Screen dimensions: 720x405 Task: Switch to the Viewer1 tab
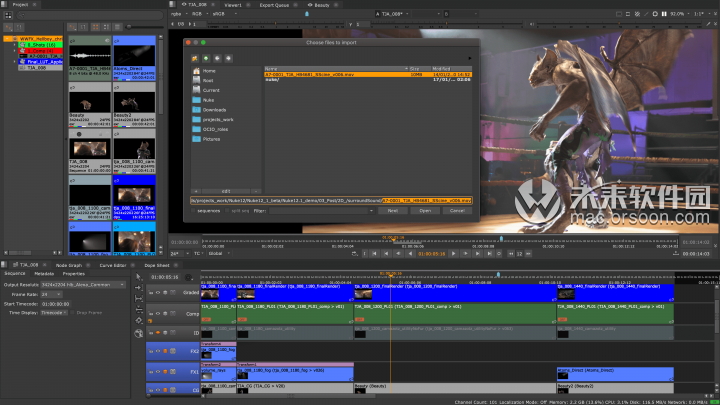[x=233, y=5]
